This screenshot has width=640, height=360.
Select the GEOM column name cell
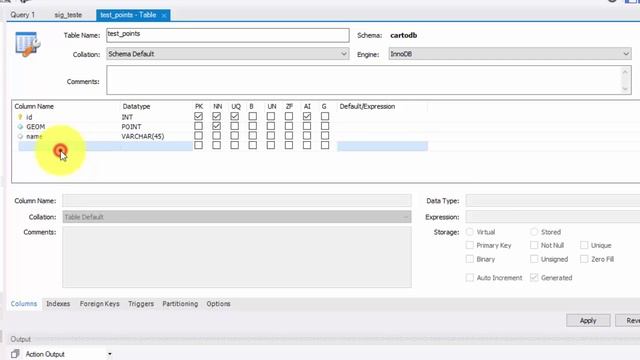pyautogui.click(x=36, y=127)
